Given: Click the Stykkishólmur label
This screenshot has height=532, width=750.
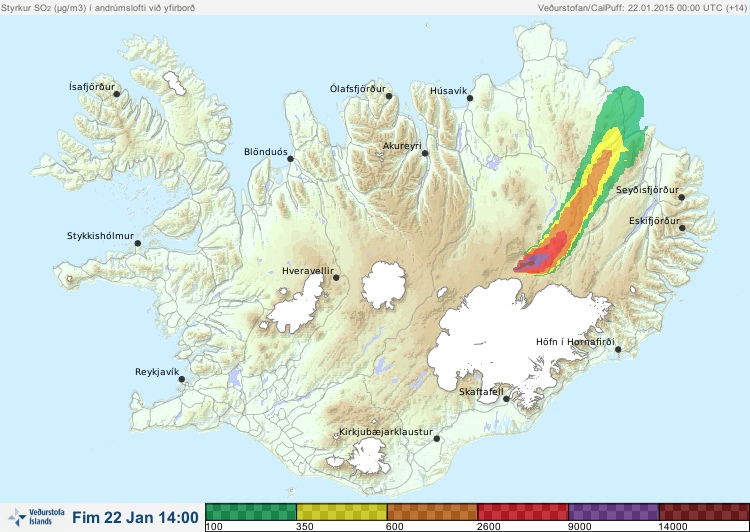Looking at the screenshot, I should coord(100,236).
